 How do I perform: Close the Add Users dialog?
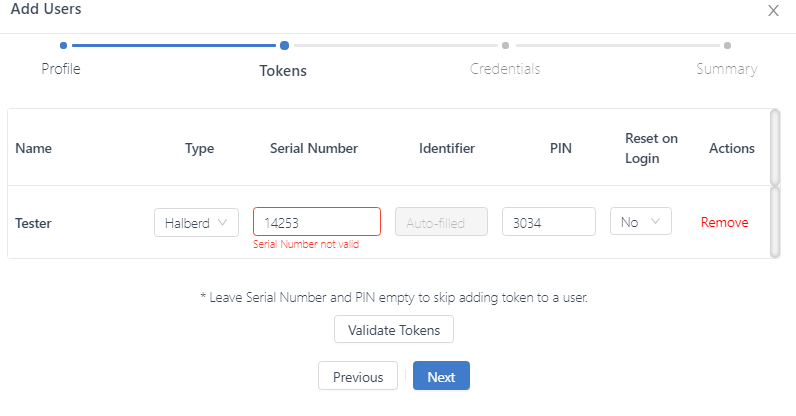click(x=773, y=11)
